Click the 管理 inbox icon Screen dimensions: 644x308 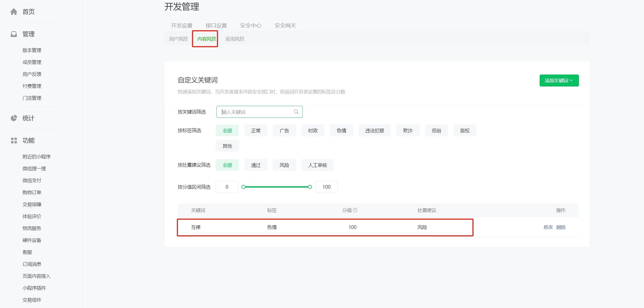14,34
